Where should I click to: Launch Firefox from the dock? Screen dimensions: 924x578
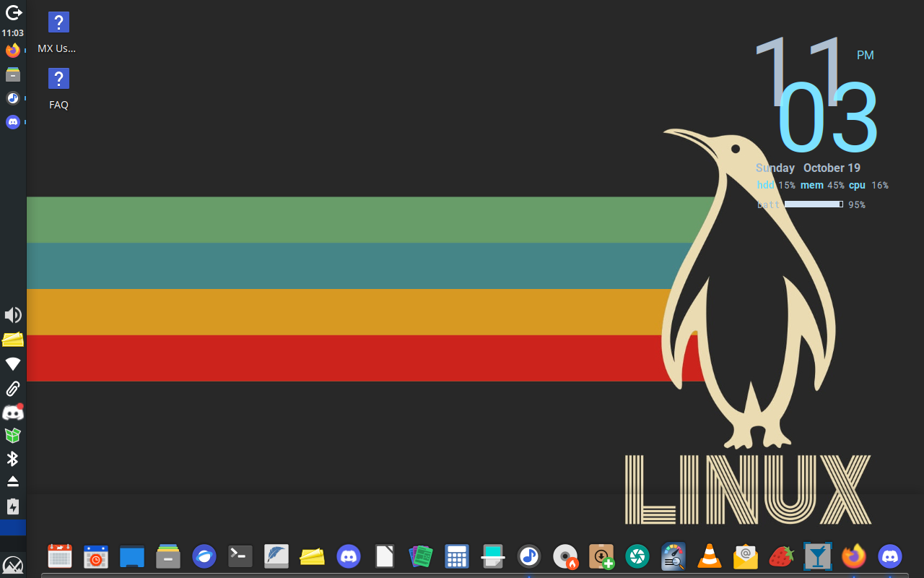pyautogui.click(x=854, y=556)
